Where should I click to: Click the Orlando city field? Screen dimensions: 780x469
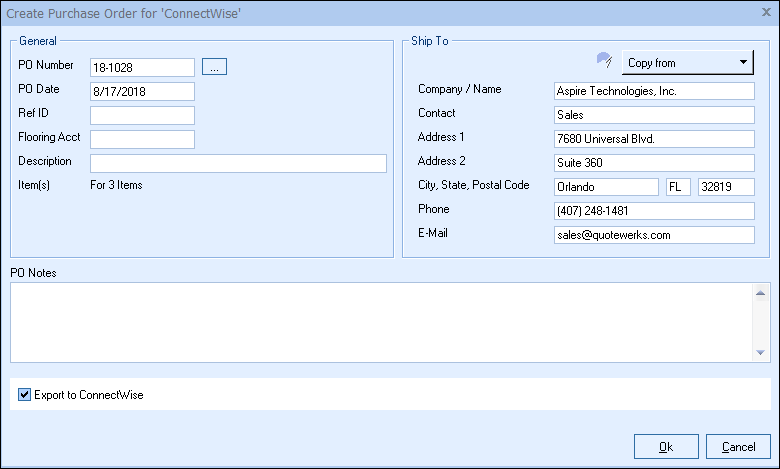coord(606,187)
